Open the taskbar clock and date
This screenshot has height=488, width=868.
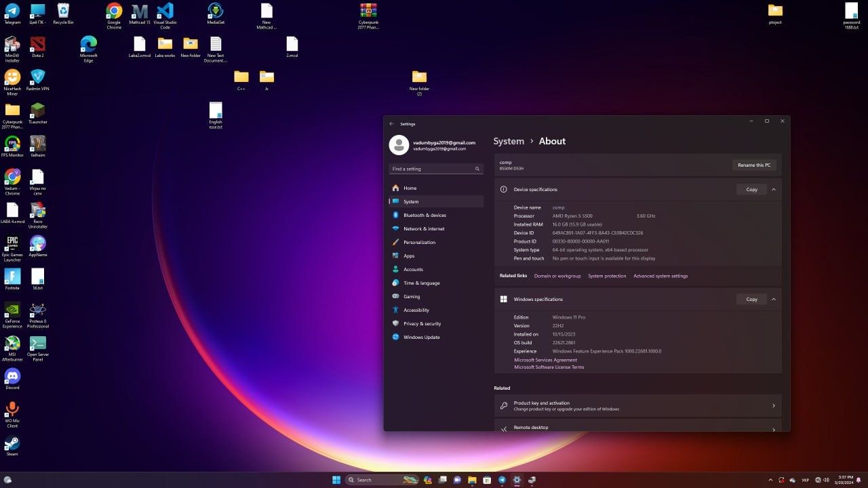click(x=846, y=480)
